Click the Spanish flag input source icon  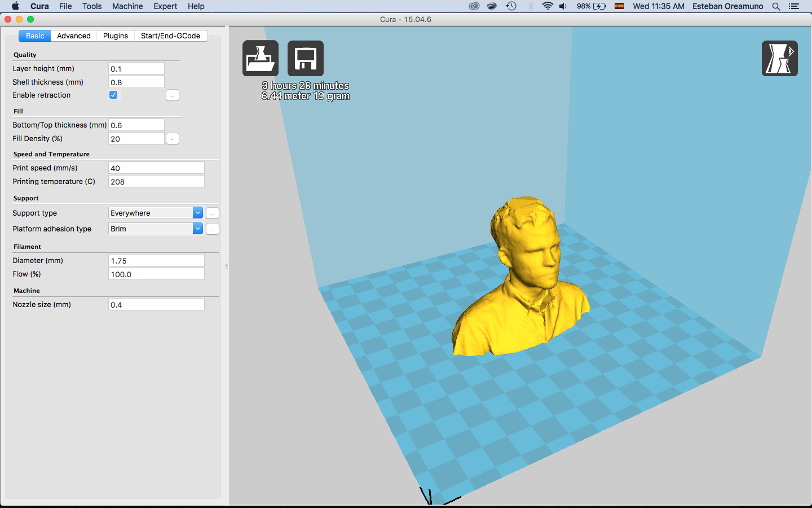pos(619,6)
